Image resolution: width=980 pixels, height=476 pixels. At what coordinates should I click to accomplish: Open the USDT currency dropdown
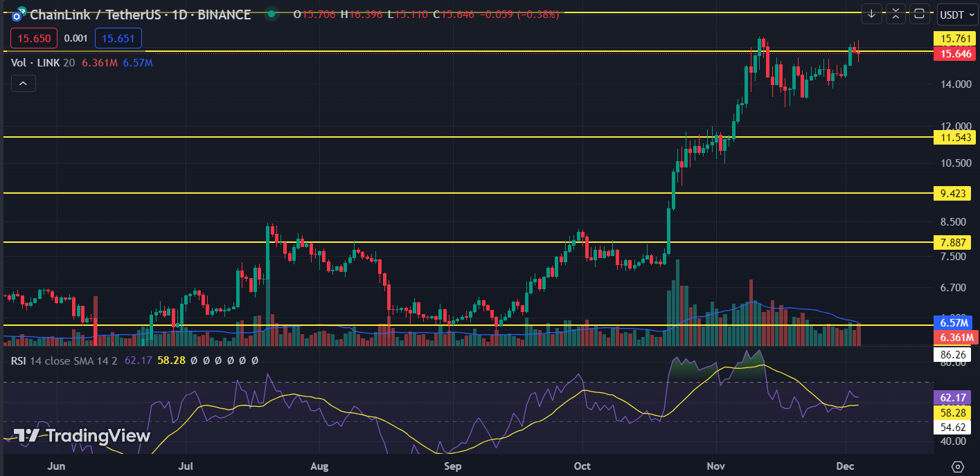coord(956,13)
